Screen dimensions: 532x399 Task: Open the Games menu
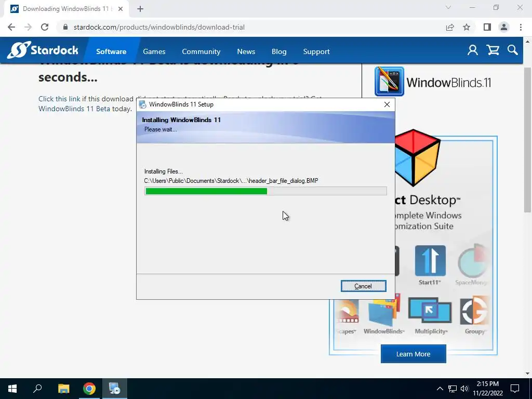(x=154, y=51)
